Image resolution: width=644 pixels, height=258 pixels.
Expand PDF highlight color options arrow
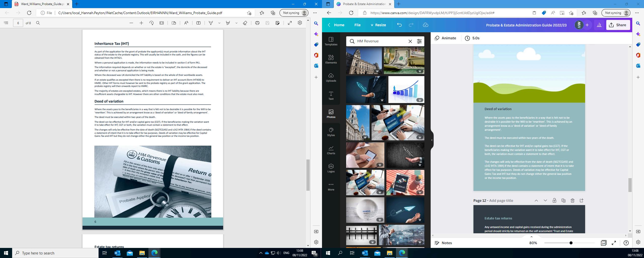coord(236,23)
